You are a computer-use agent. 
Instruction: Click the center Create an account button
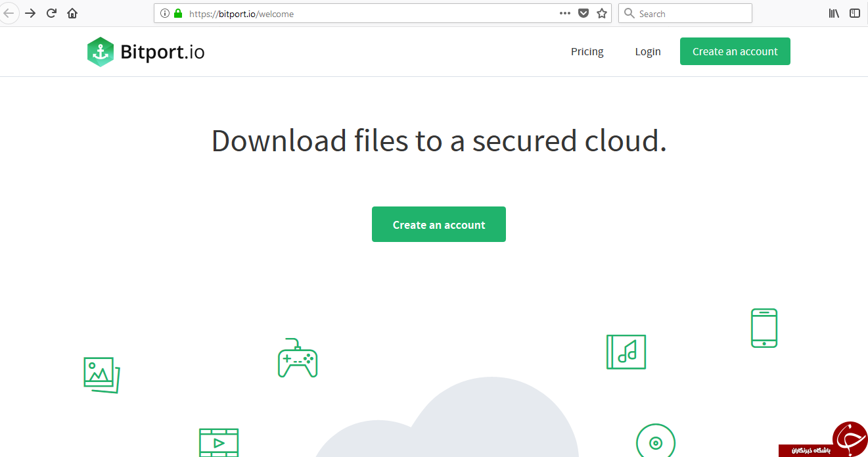click(x=439, y=224)
